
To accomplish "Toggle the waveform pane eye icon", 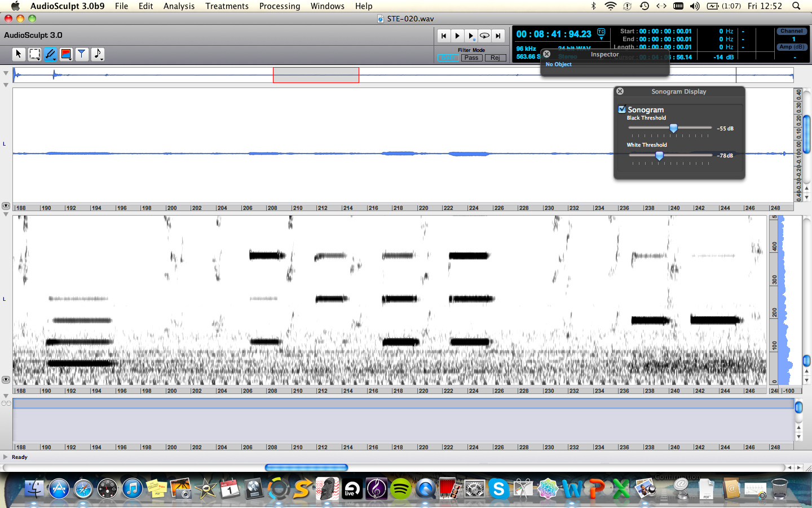I will point(6,206).
